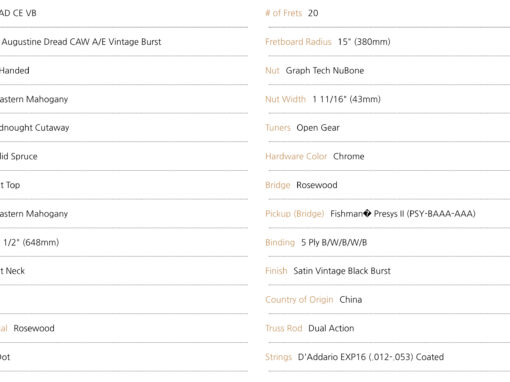
Task: Click the Finish label
Action: coord(276,271)
